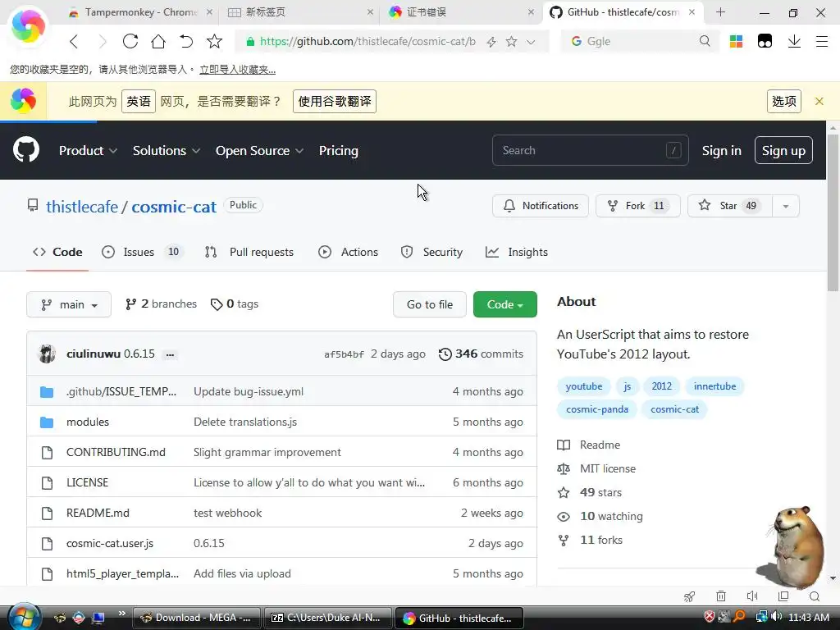Click the lightning speed-mode icon in address bar
This screenshot has height=630, width=840.
491,42
